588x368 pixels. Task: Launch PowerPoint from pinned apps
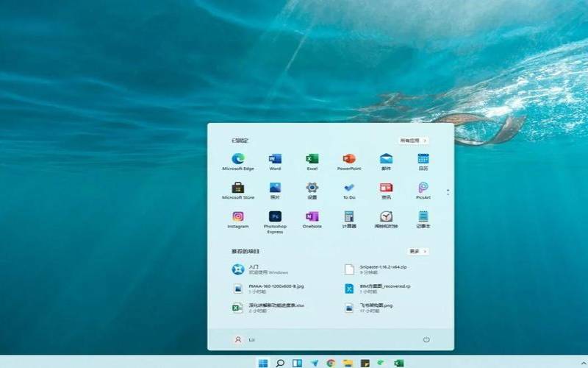348,162
